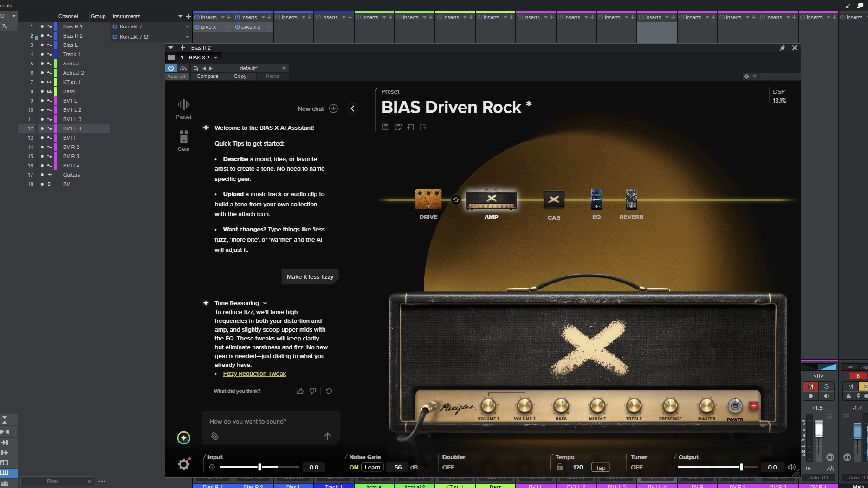Screen dimensions: 868x488
Task: Click the tempo lock icon
Action: click(x=560, y=467)
